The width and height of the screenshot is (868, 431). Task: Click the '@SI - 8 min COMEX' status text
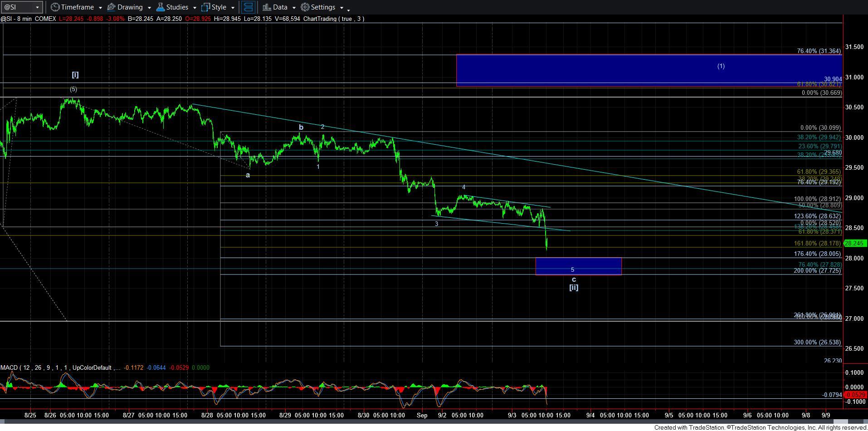28,19
